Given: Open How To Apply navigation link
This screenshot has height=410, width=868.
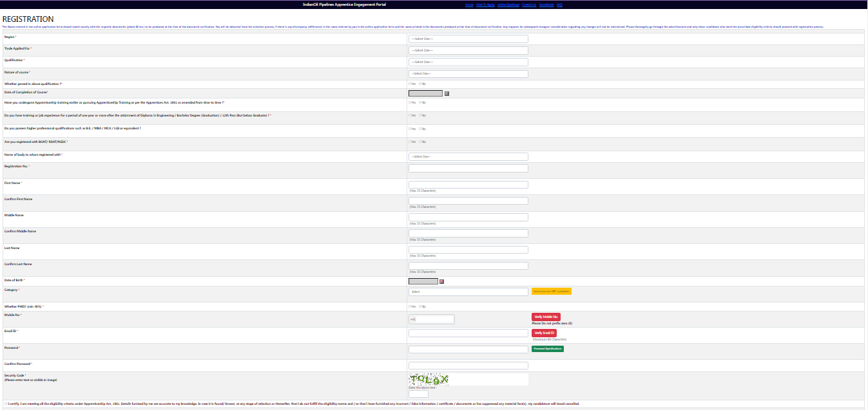Looking at the screenshot, I should click(485, 5).
